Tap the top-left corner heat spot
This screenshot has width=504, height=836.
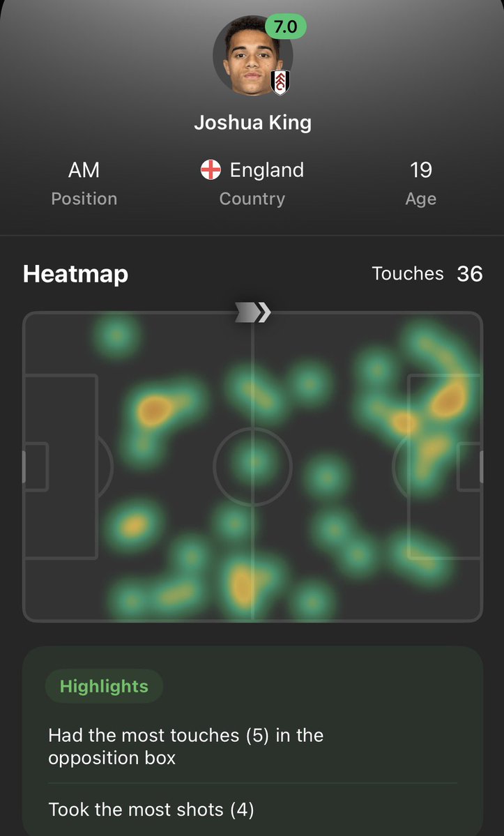tap(116, 336)
